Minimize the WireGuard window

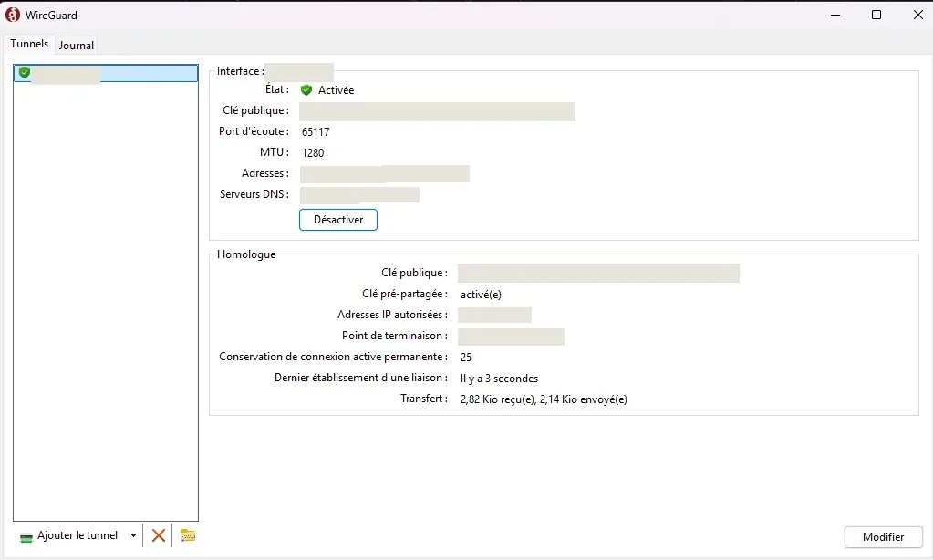[835, 15]
